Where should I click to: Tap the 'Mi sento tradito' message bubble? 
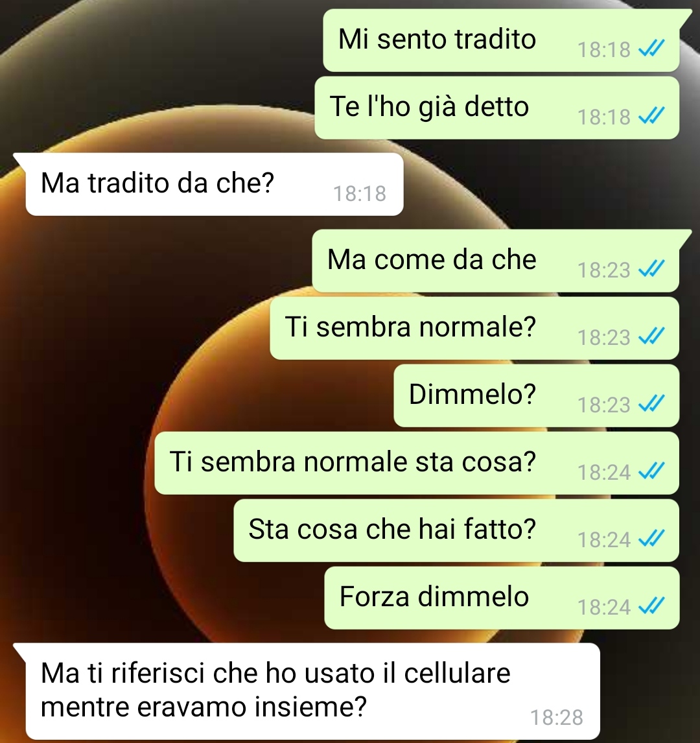tap(501, 40)
